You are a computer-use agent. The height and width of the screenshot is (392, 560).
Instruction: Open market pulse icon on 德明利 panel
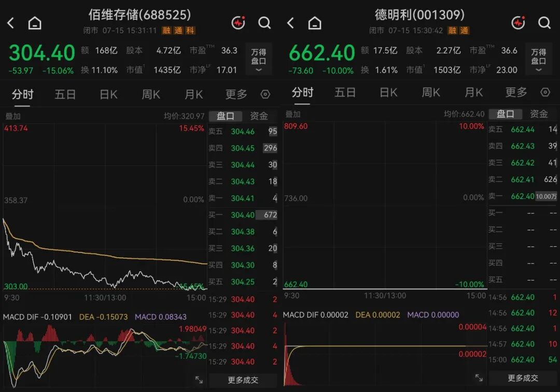coord(518,23)
